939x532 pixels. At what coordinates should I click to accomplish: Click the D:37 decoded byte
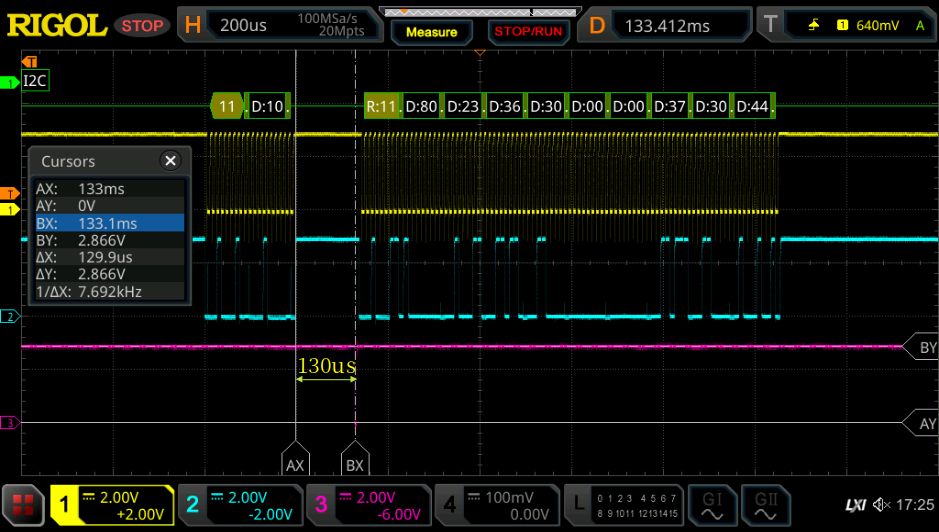click(x=670, y=107)
